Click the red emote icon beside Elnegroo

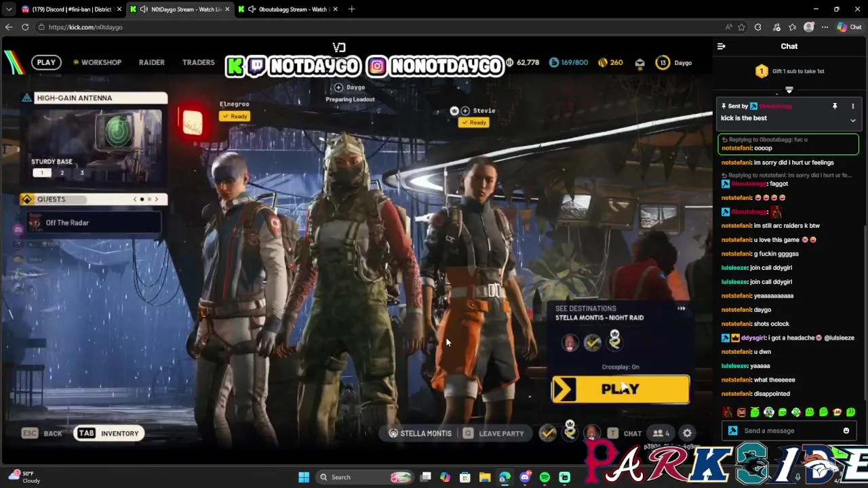pyautogui.click(x=192, y=122)
